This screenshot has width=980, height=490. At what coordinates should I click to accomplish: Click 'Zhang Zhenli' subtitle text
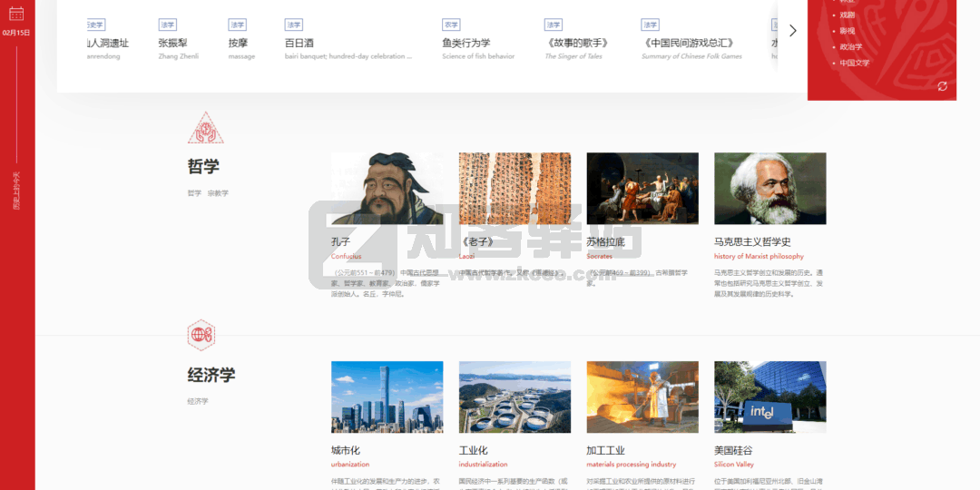coord(179,56)
